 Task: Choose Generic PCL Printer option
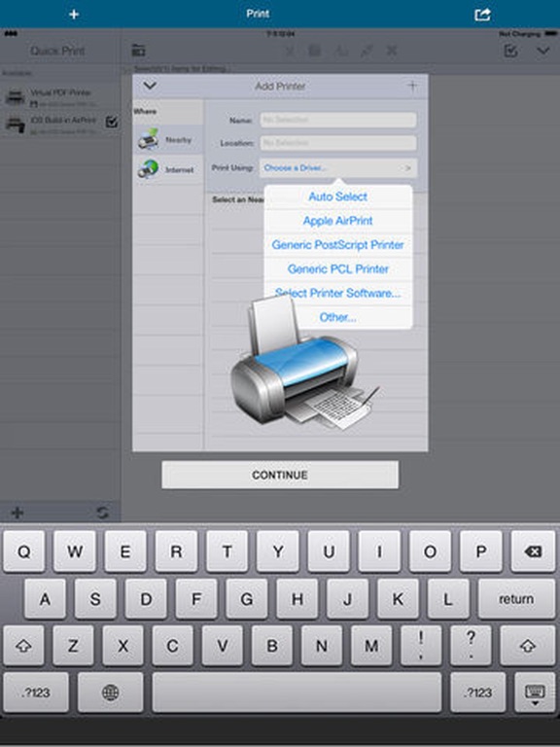coord(338,268)
